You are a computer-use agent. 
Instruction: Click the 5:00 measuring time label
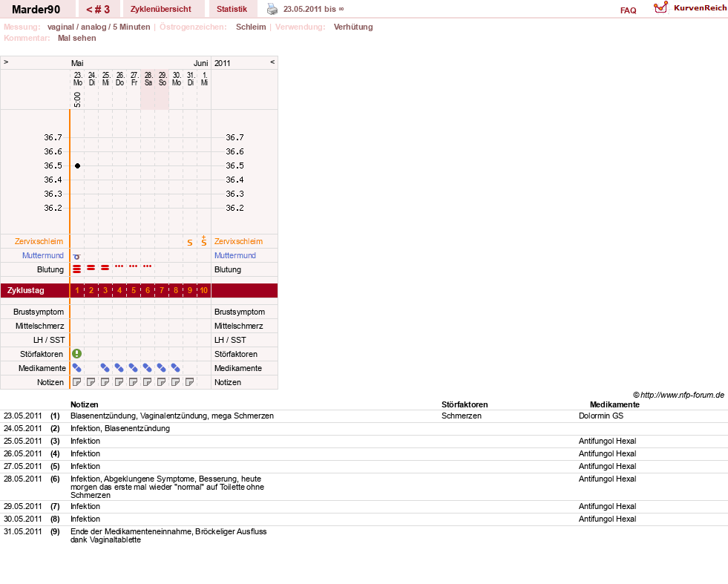pyautogui.click(x=77, y=99)
